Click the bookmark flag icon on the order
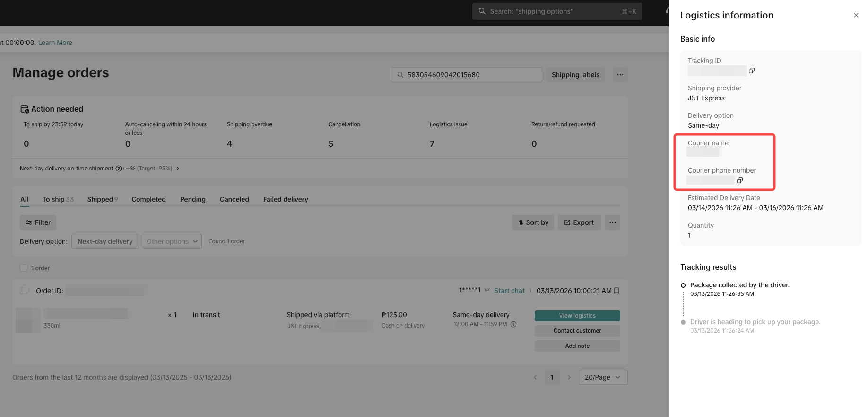868x417 pixels. [616, 291]
